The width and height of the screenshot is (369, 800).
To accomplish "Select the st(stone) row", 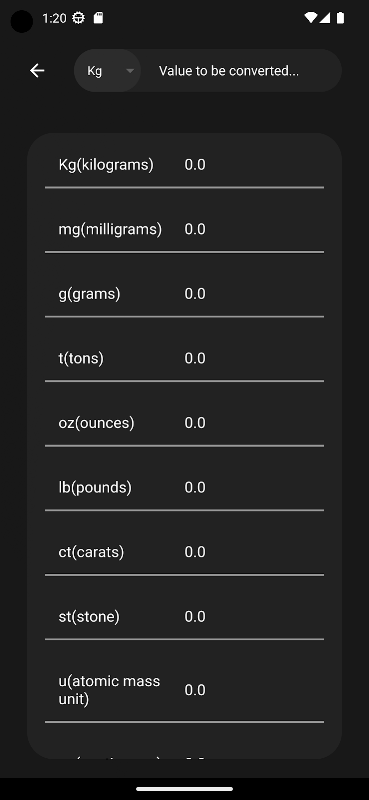I will pos(184,616).
